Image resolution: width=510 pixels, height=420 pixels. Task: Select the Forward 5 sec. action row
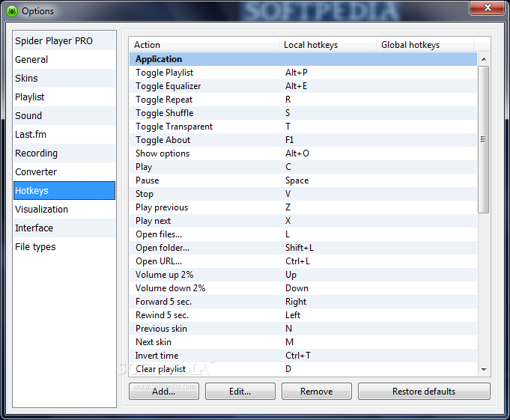[x=303, y=302]
